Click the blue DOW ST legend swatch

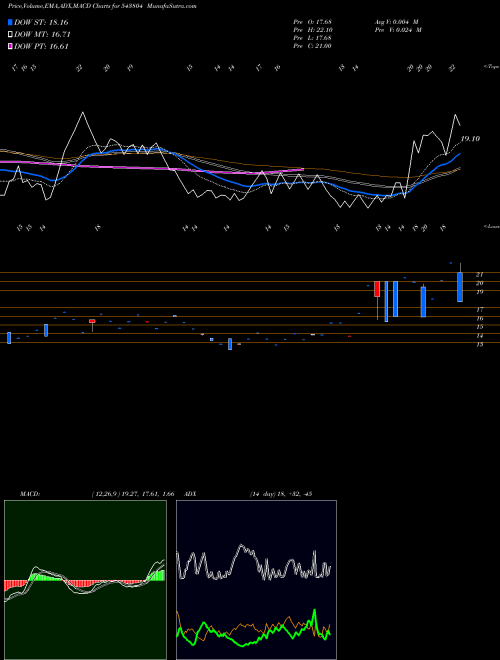[x=11, y=22]
